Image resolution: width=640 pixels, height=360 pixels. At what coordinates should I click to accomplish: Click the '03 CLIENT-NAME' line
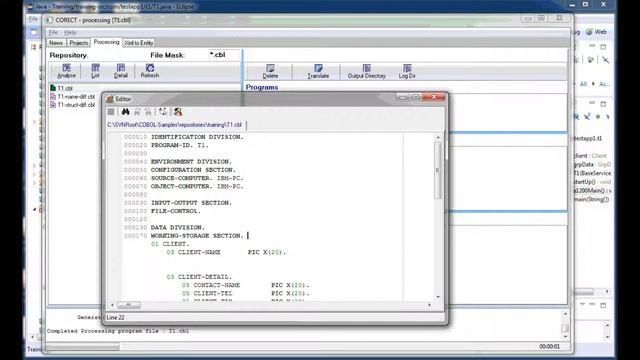pos(227,252)
